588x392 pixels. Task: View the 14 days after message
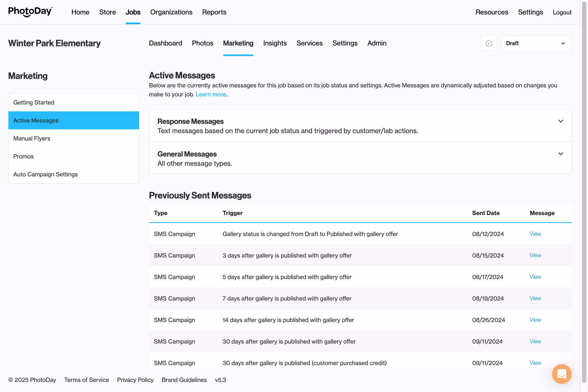coord(535,320)
